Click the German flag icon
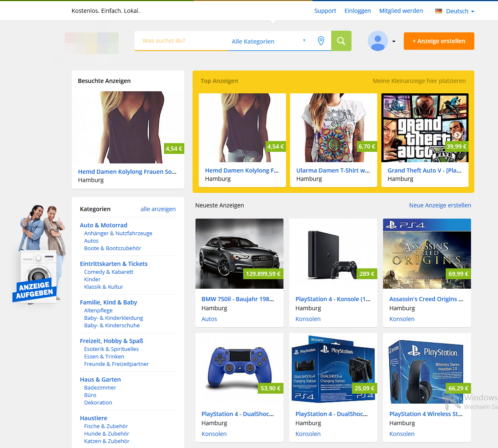The image size is (498, 448). pos(438,11)
